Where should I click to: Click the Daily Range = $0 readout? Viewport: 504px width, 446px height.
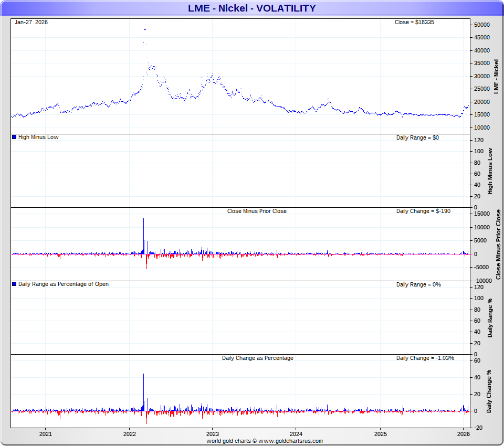pyautogui.click(x=417, y=137)
